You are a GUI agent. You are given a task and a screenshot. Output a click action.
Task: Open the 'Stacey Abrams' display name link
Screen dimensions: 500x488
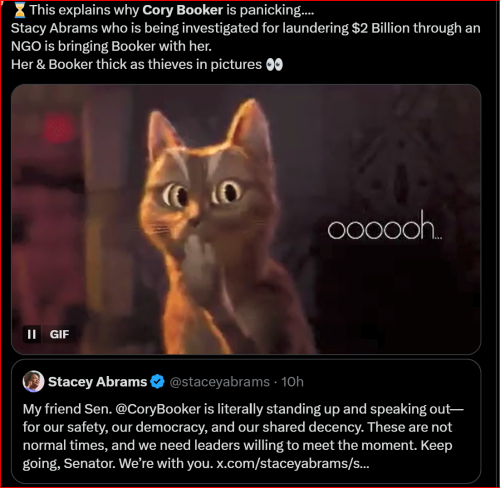click(97, 382)
